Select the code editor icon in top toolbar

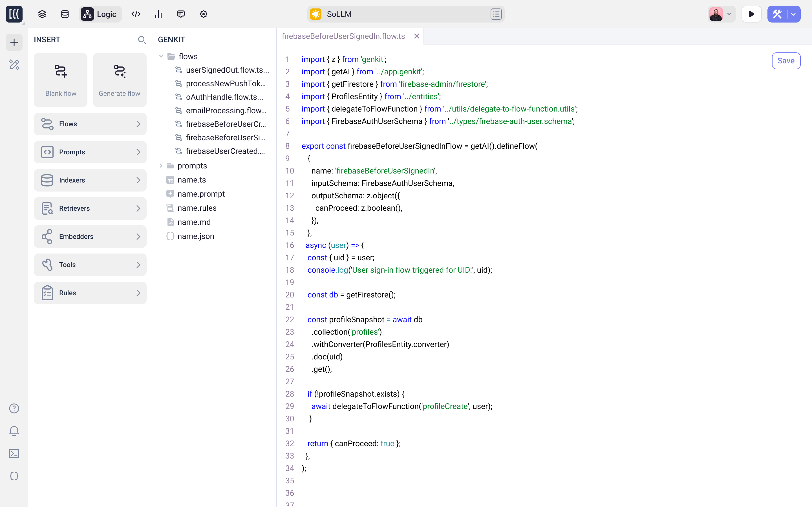pos(136,14)
